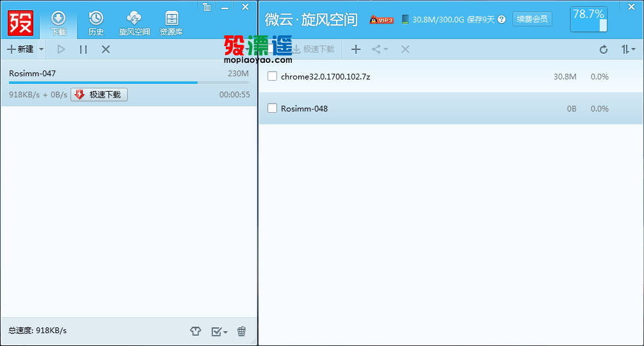The width and height of the screenshot is (644, 346).
Task: Pause the download with the pause icon
Action: 83,49
